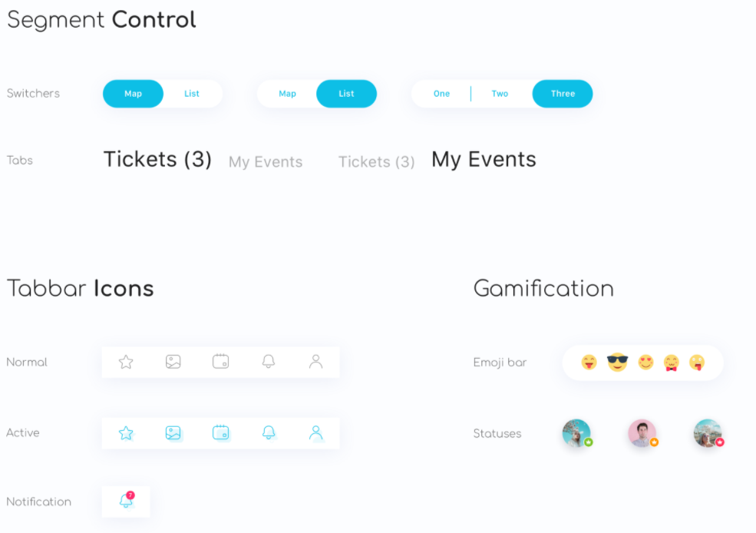Viewport: 756px width, 533px height.
Task: Open the grey My Events tab
Action: (266, 162)
